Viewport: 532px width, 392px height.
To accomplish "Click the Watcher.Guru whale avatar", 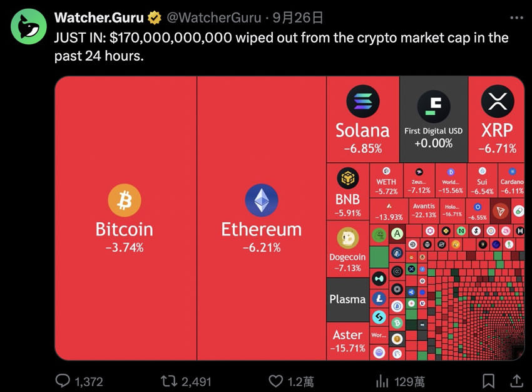I will 29,26.
